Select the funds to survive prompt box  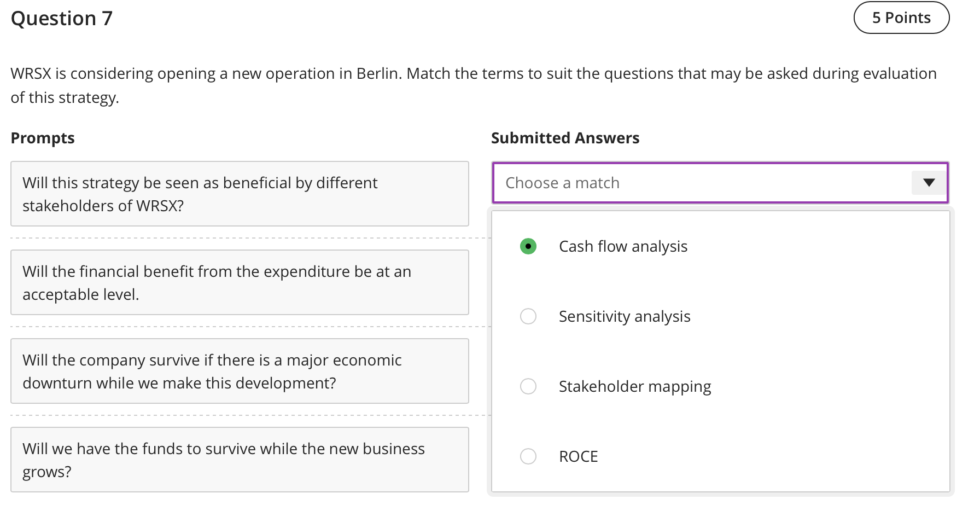click(x=240, y=460)
